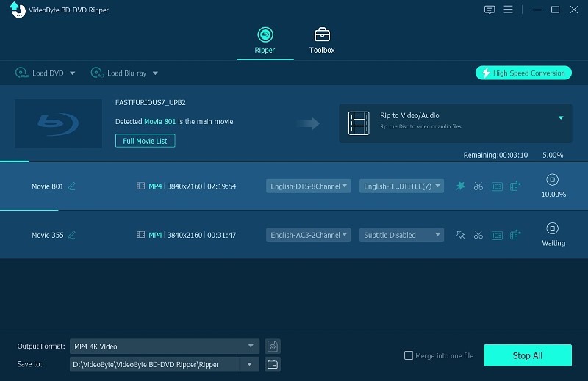Toggle High Speed Conversion
Screen dimensions: 588x381
523,73
